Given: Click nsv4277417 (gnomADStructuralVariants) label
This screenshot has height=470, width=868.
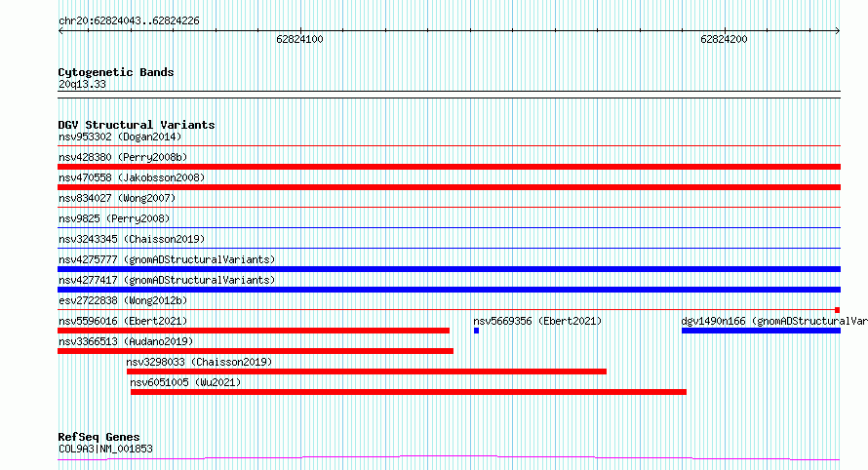Looking at the screenshot, I should (167, 280).
